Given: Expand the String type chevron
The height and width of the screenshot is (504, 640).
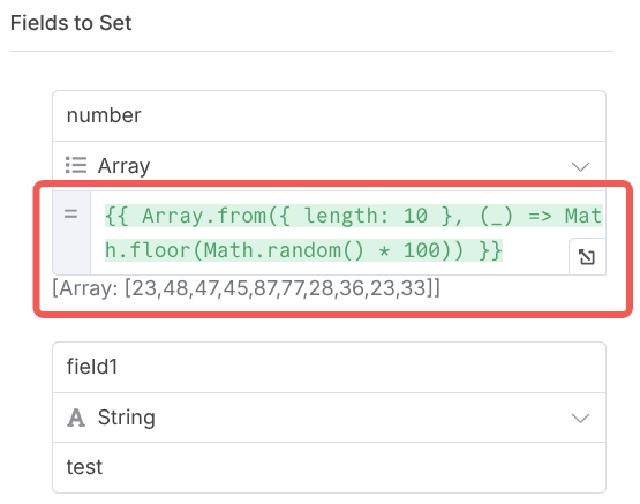Looking at the screenshot, I should (x=580, y=418).
